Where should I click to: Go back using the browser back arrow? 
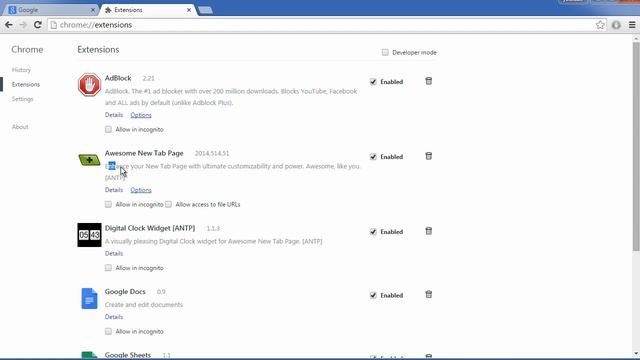point(9,25)
